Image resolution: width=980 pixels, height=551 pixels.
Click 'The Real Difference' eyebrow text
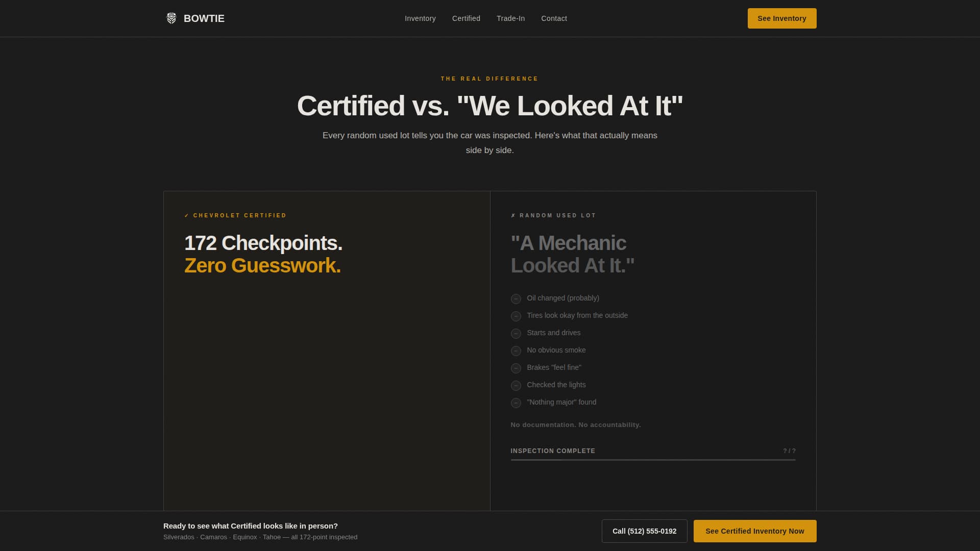[489, 79]
